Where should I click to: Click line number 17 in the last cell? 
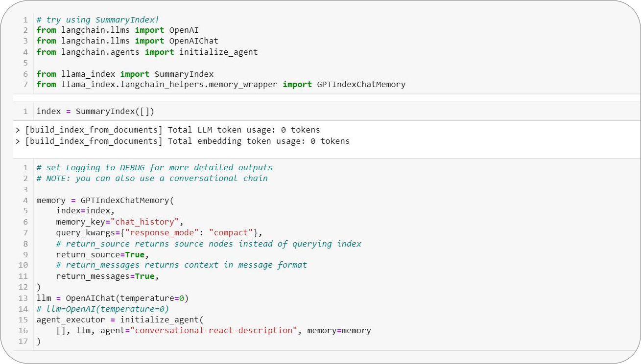(x=23, y=341)
